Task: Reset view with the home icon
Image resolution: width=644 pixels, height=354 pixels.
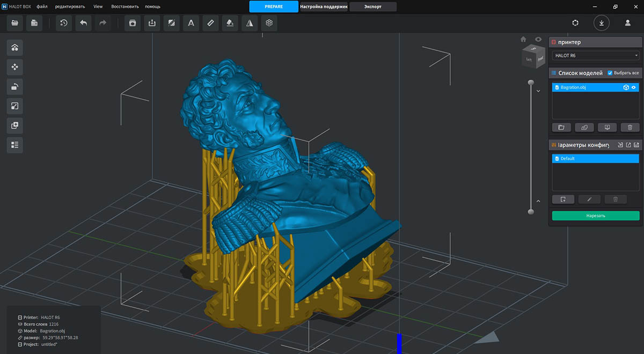Action: 524,39
